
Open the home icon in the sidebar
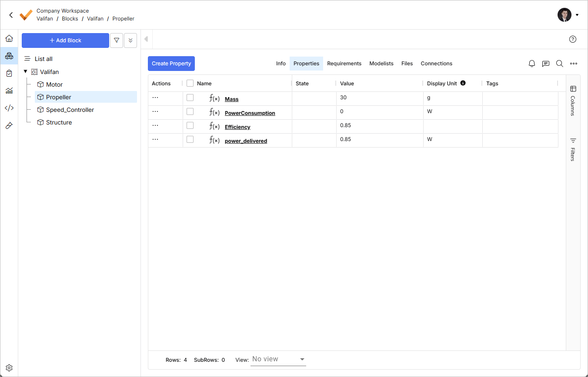click(9, 39)
